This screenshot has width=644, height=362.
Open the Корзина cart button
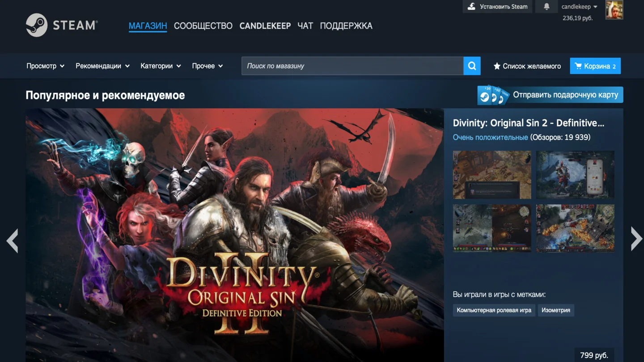pyautogui.click(x=595, y=66)
